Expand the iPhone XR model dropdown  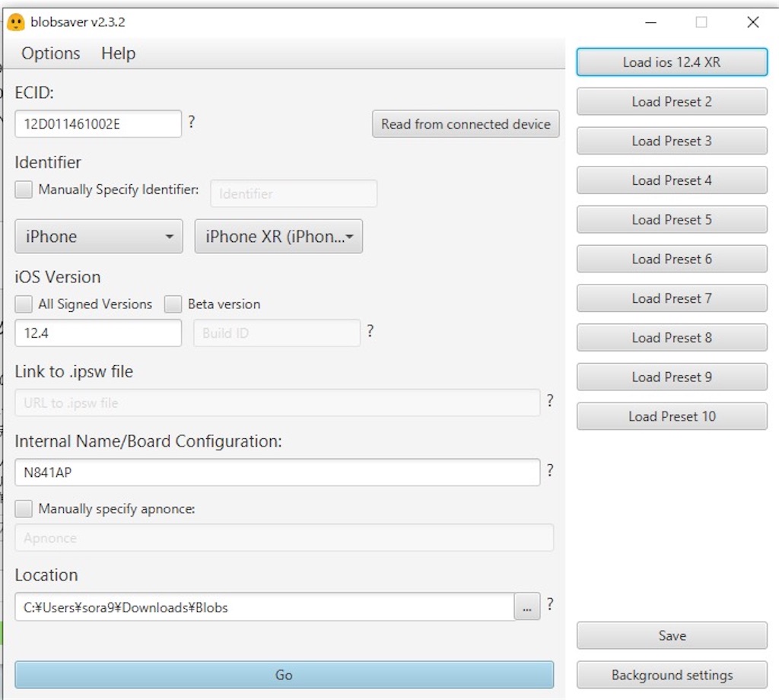click(278, 237)
